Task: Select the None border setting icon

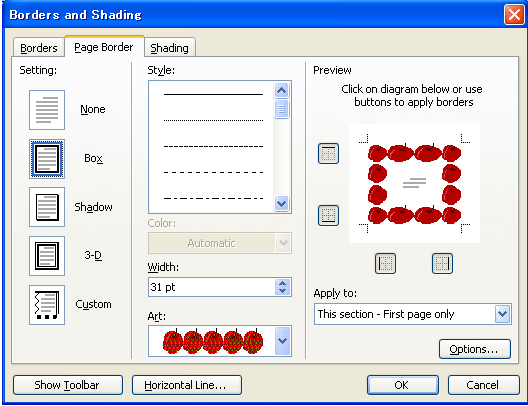Action: [x=47, y=110]
